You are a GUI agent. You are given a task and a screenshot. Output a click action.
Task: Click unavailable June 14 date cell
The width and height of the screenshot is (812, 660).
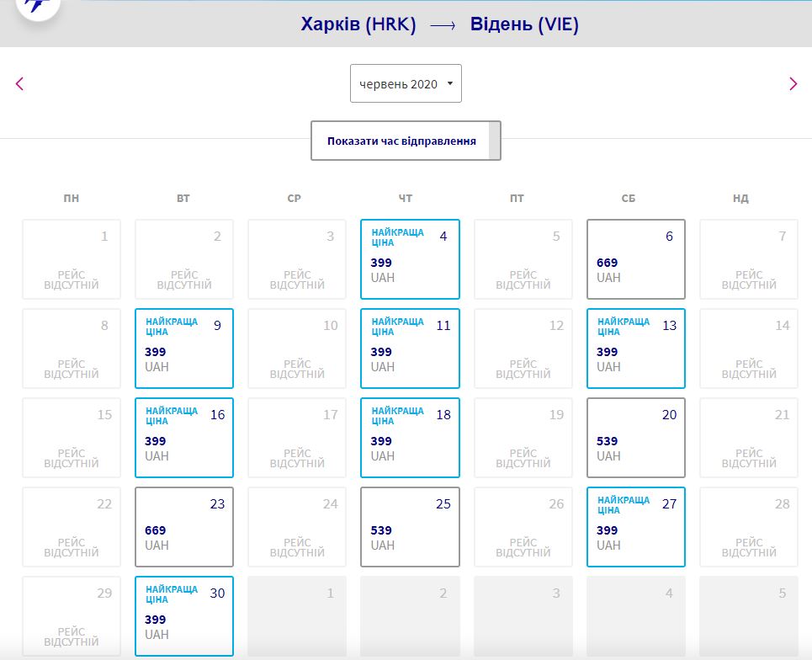(748, 349)
